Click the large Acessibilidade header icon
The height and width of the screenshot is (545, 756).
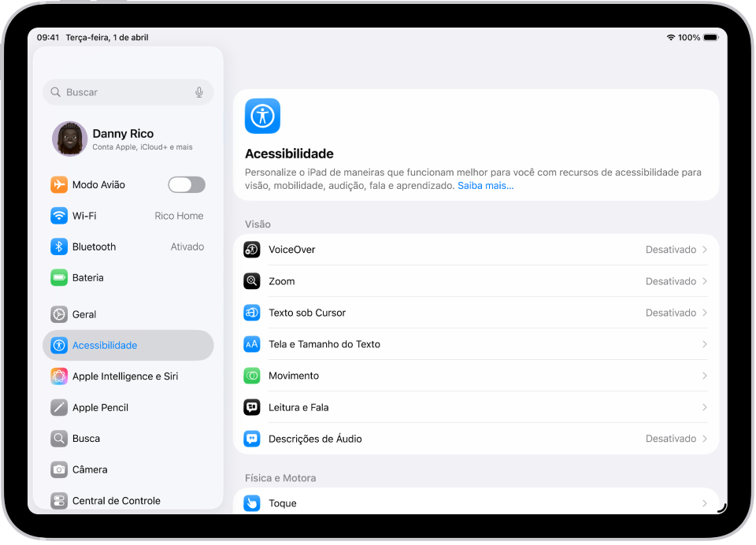[x=262, y=116]
